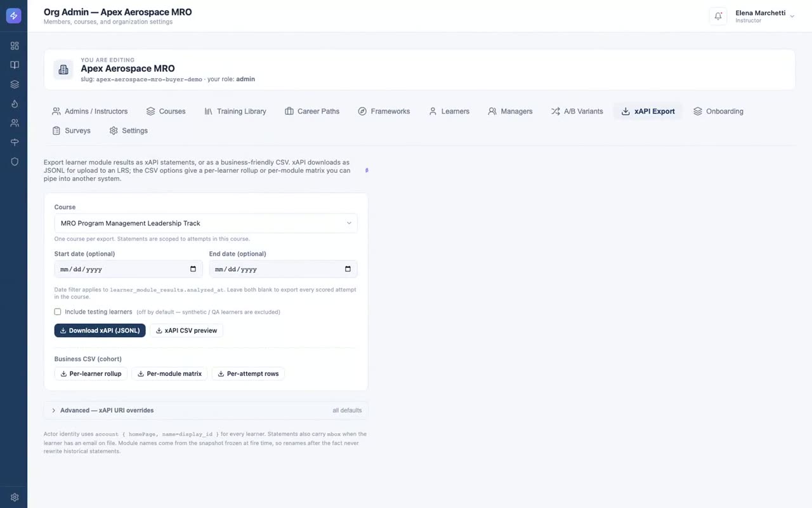Open the End date calendar picker icon
This screenshot has width=812, height=508.
348,269
